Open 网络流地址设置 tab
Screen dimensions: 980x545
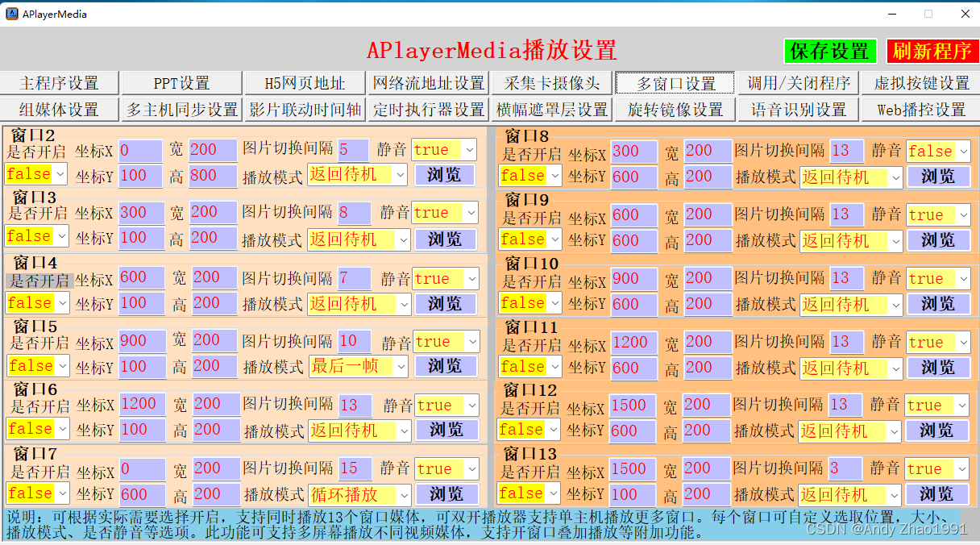(429, 83)
